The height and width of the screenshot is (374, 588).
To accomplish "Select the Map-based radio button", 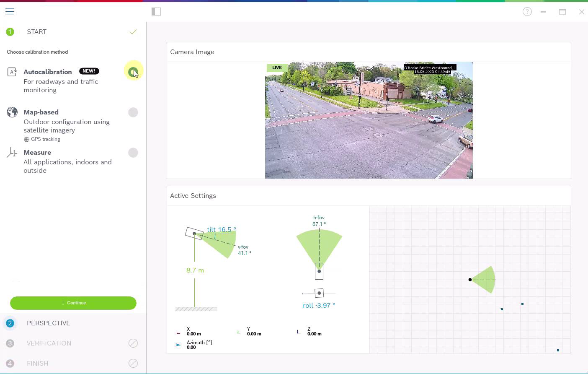I will click(x=133, y=112).
